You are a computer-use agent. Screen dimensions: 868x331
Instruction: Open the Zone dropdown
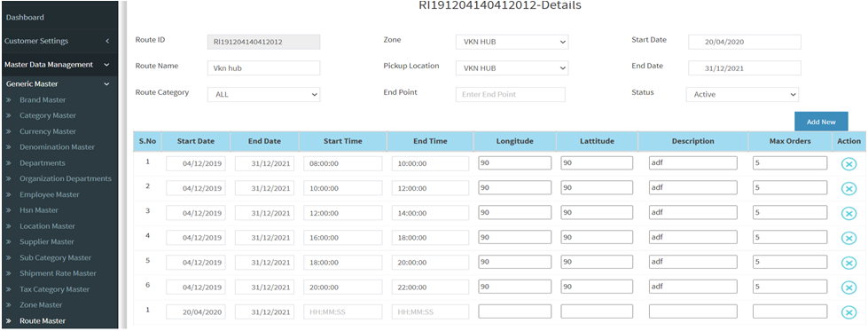pos(512,42)
